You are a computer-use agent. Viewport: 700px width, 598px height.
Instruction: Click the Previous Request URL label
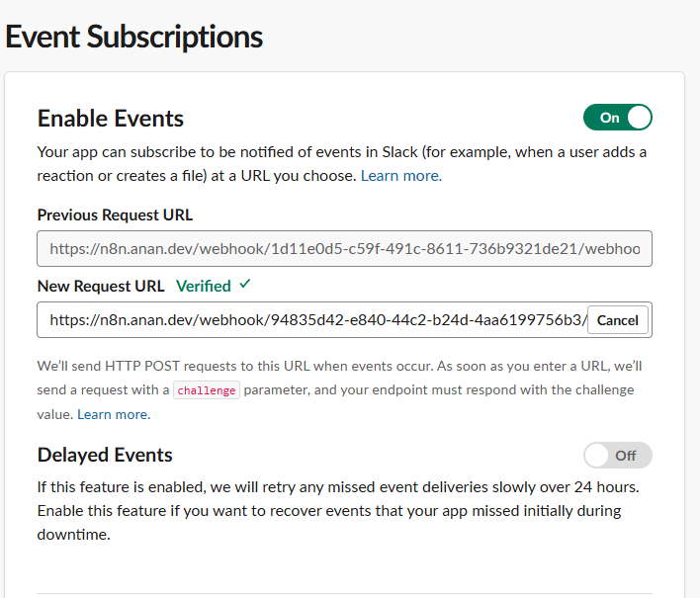[115, 214]
